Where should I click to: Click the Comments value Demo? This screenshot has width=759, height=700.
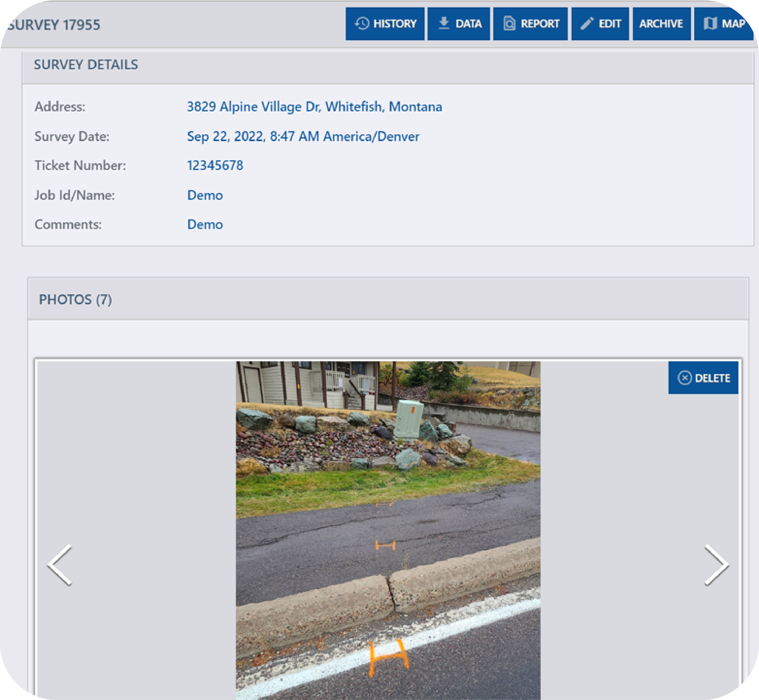205,224
